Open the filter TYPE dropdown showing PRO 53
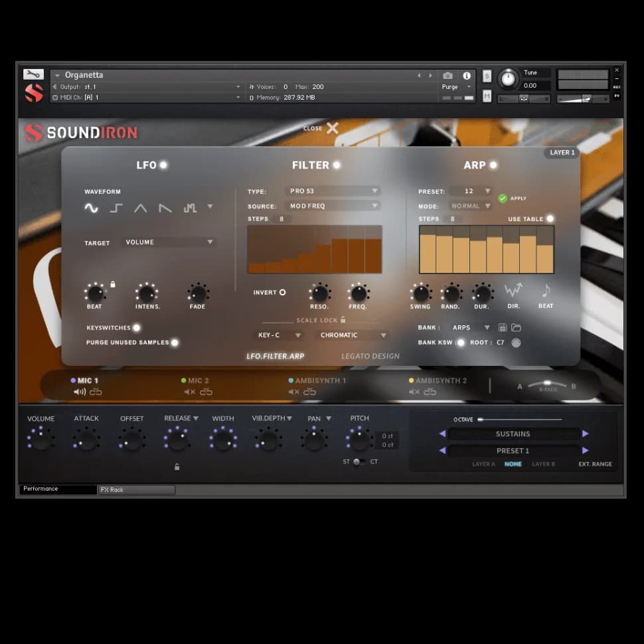 tap(332, 191)
